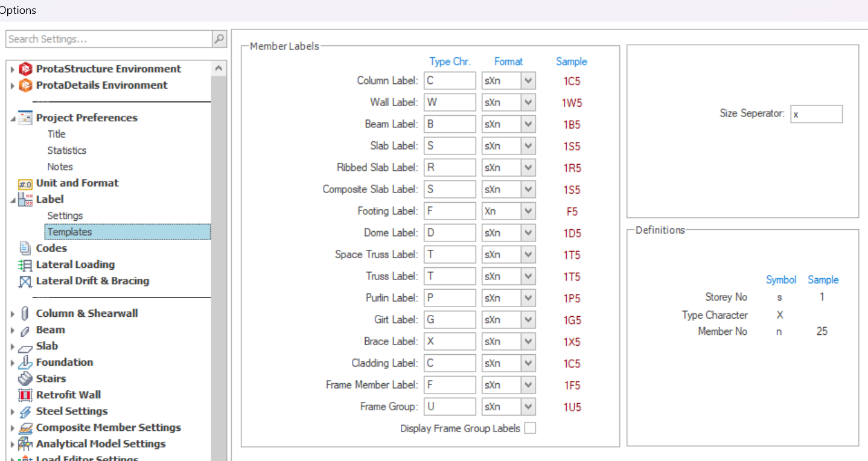Select Settings under Label

tap(65, 215)
